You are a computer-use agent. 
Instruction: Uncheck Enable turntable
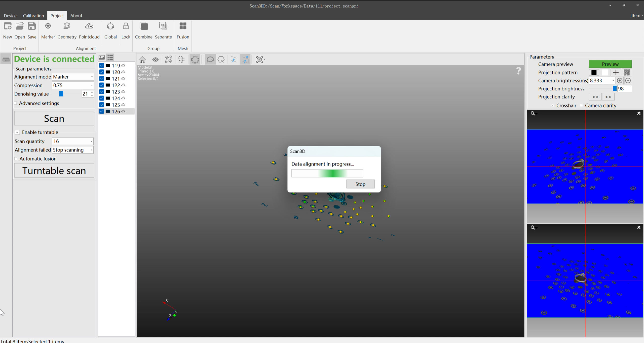tap(17, 132)
